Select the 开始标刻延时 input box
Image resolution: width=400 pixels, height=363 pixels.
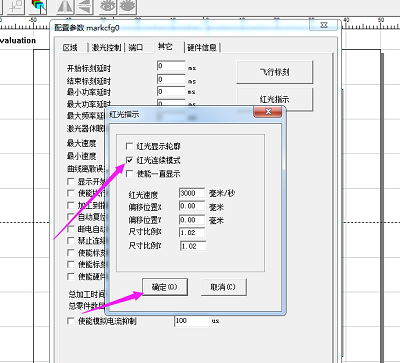pos(171,66)
